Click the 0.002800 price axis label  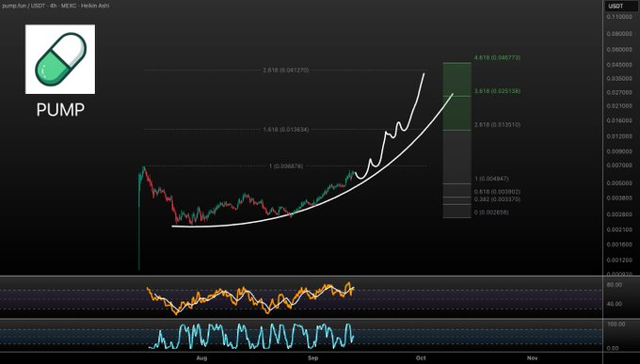click(x=619, y=214)
